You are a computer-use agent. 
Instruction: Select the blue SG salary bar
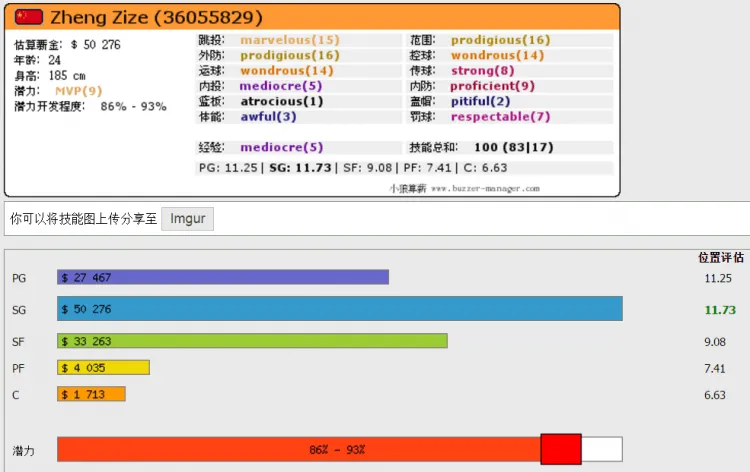[339, 309]
